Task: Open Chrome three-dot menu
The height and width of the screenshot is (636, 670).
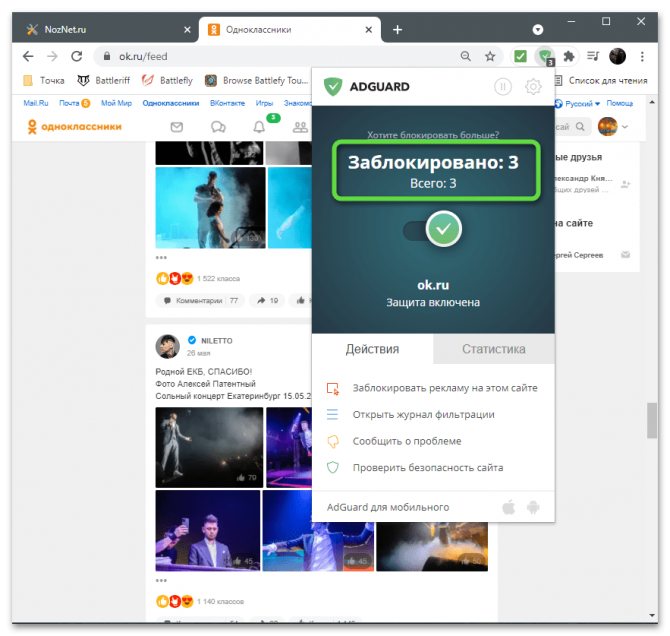Action: click(642, 56)
